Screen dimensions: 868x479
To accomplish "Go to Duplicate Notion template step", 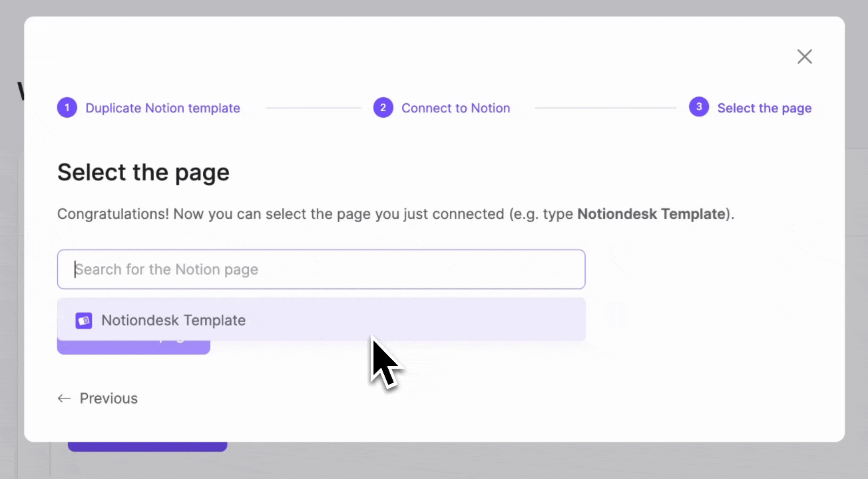I will click(162, 108).
